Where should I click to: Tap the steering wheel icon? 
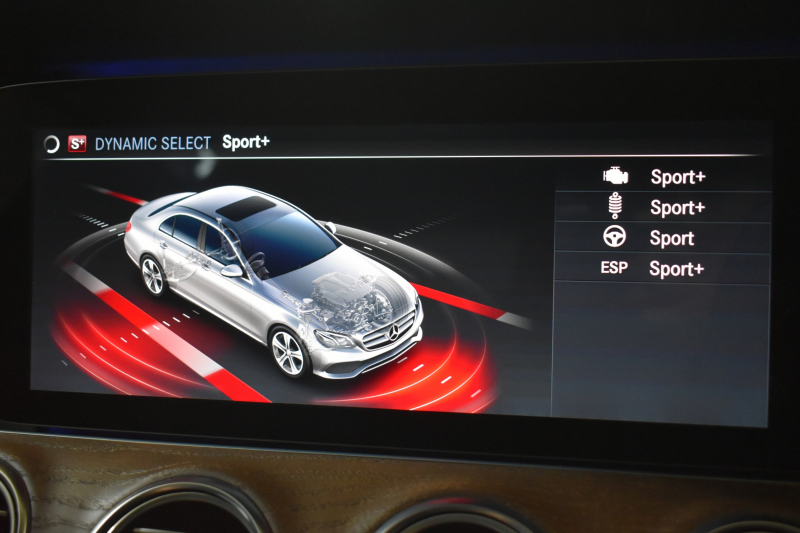[615, 238]
